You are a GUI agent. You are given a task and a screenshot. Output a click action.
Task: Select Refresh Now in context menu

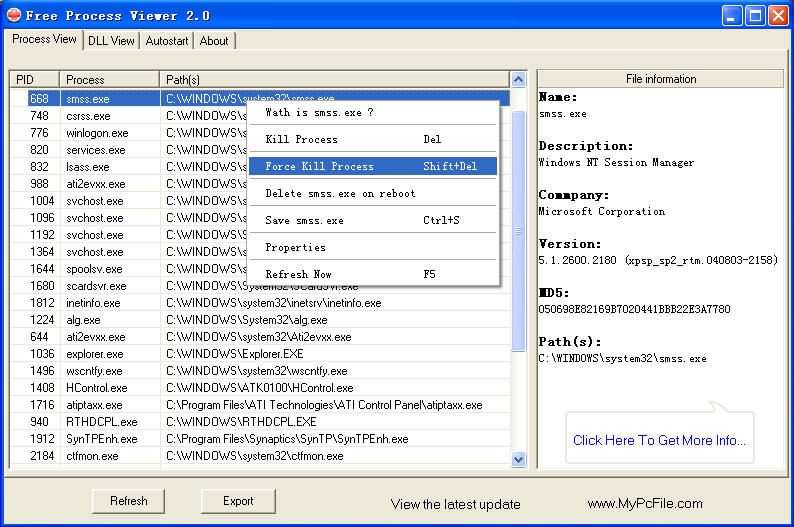(x=372, y=274)
